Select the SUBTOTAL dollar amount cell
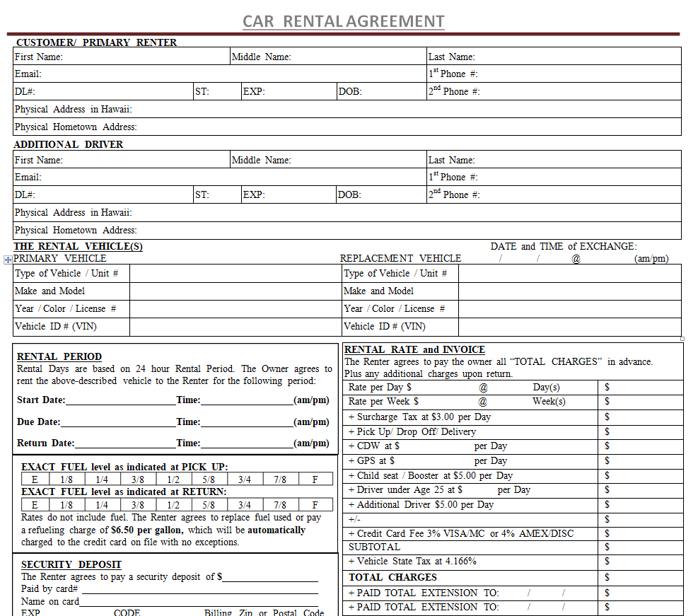The height and width of the screenshot is (616, 698). pyautogui.click(x=641, y=547)
